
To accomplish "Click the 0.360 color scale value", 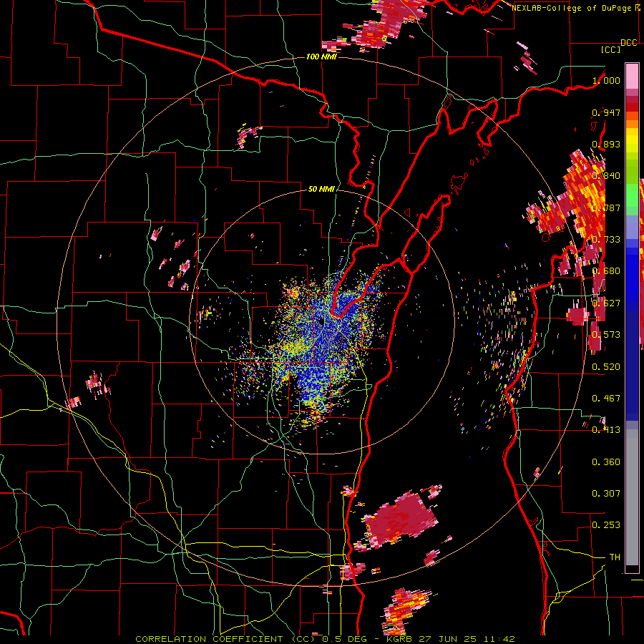I will pyautogui.click(x=606, y=462).
